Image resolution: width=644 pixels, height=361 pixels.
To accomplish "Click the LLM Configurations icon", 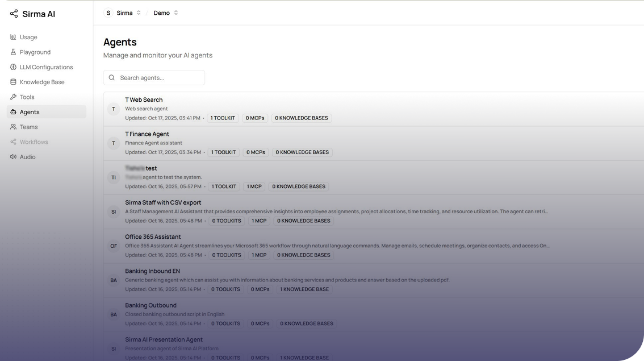I will tap(13, 67).
